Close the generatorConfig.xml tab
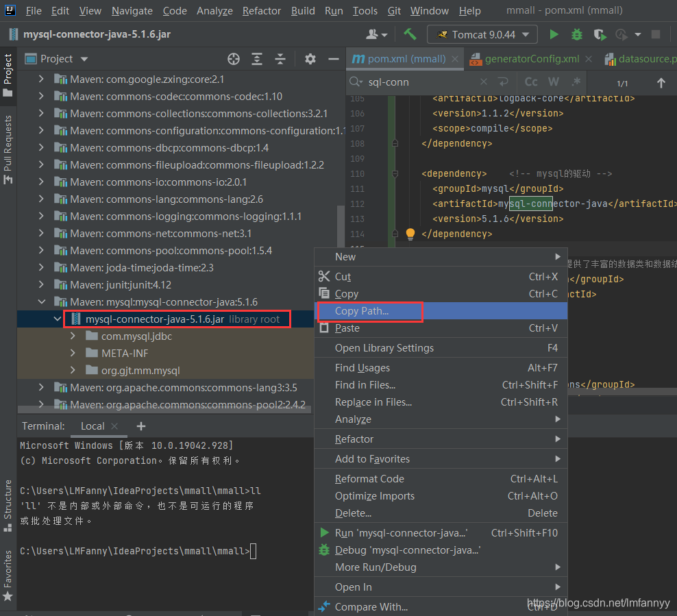The image size is (677, 616). click(589, 59)
